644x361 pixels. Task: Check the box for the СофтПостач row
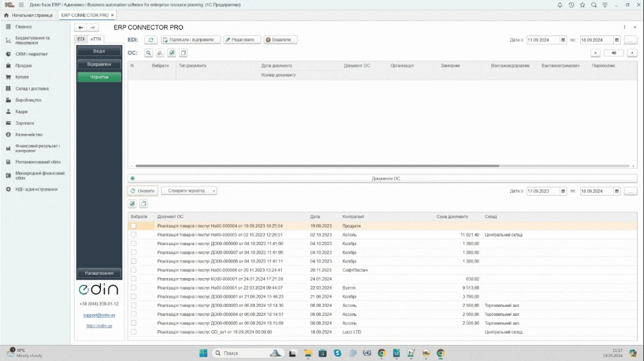click(133, 270)
